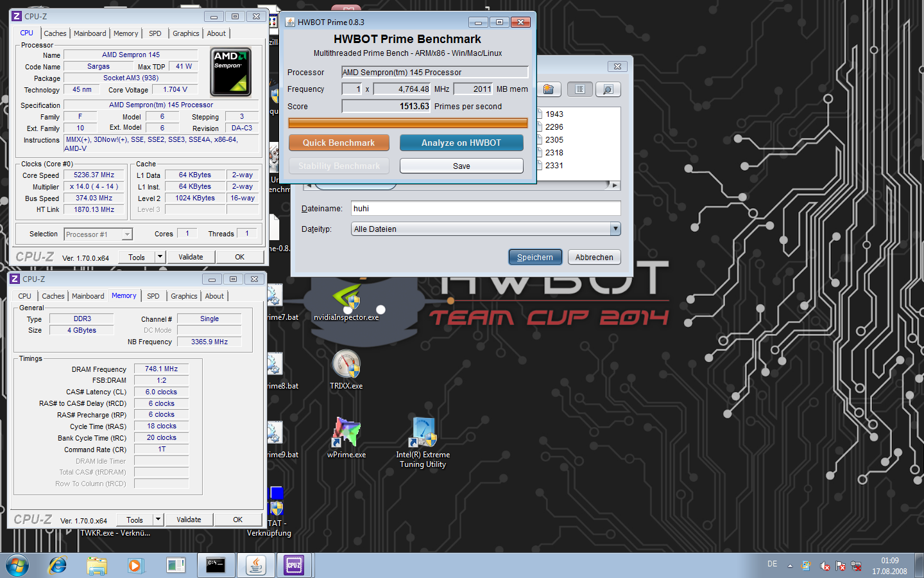The width and height of the screenshot is (924, 578).
Task: Open nvidiaInspector.exe desktop icon
Action: point(346,302)
